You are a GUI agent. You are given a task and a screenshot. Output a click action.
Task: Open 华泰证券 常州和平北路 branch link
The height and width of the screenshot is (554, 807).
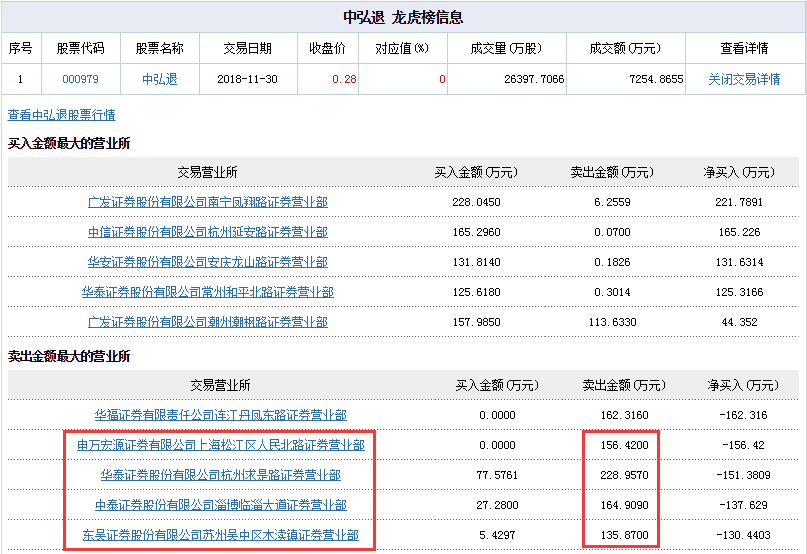point(207,292)
